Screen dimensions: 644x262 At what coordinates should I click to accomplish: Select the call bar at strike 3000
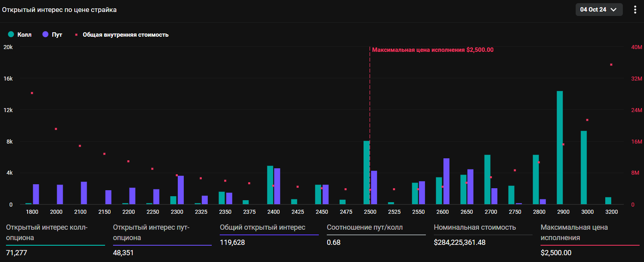[584, 167]
